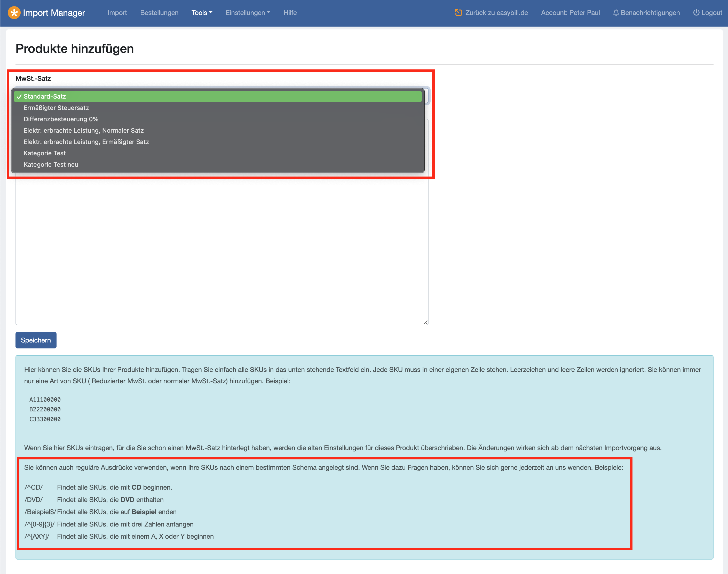This screenshot has height=574, width=728.
Task: Click the Account: Peter Paul item
Action: (570, 13)
